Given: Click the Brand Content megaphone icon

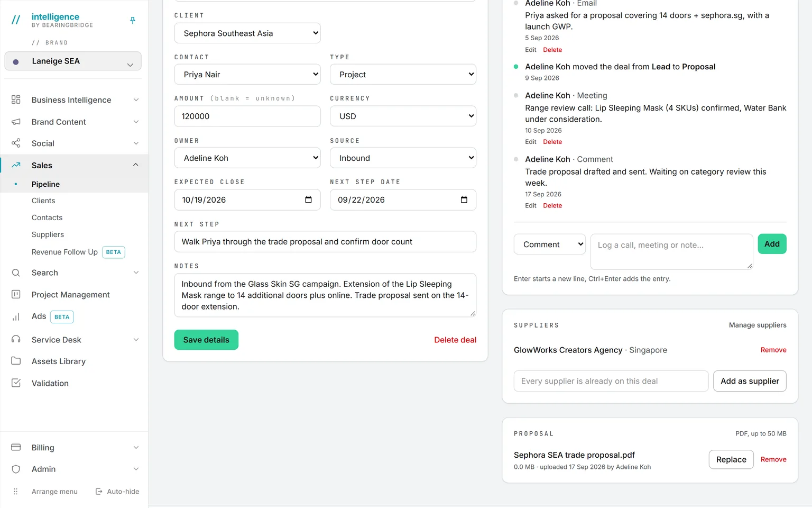Looking at the screenshot, I should tap(16, 122).
